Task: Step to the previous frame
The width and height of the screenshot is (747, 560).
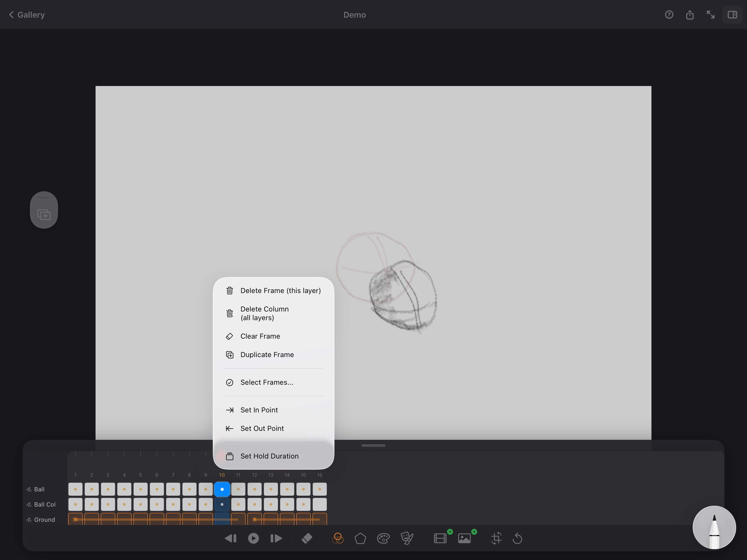Action: click(231, 538)
